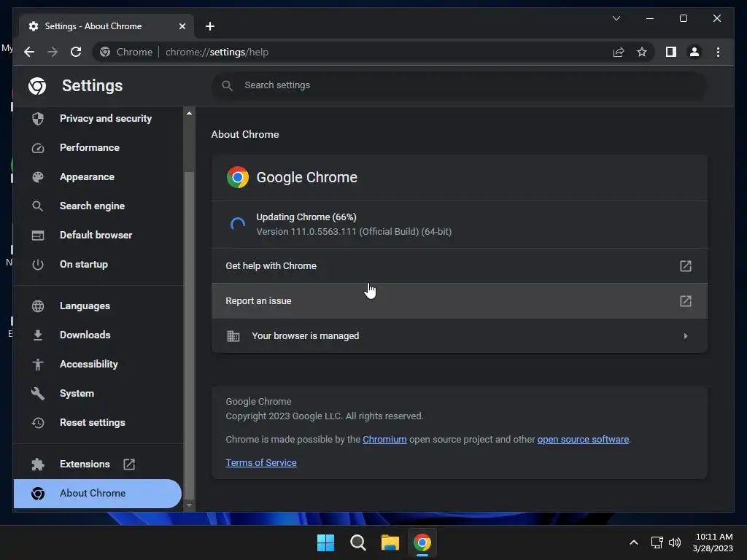Open the open source software link

point(583,440)
